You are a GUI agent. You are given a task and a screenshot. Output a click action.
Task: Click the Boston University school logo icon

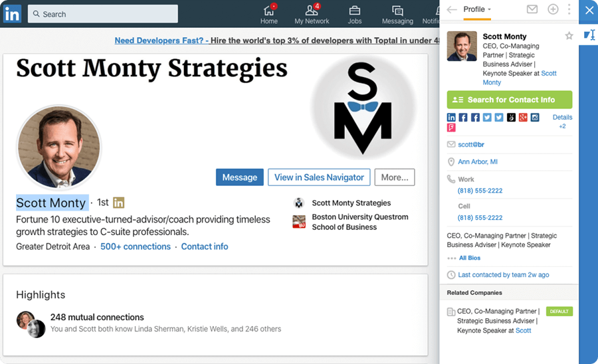click(x=299, y=222)
